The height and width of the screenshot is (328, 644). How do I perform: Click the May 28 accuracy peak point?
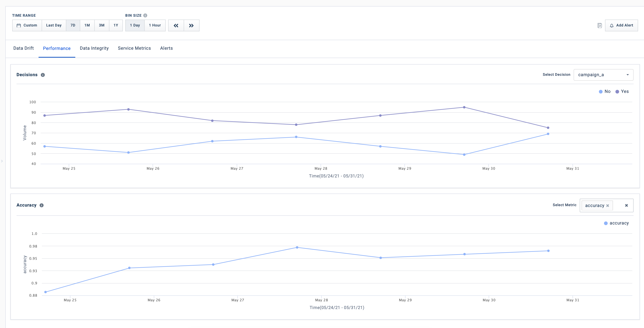coord(297,247)
